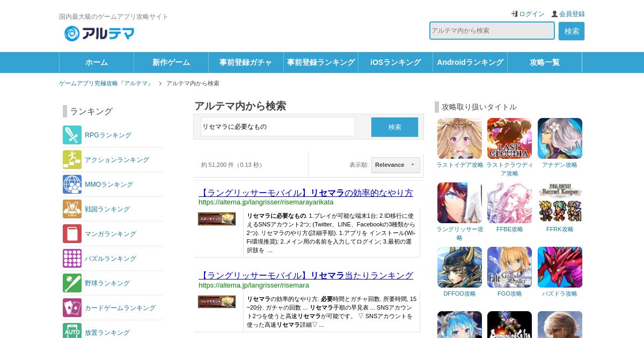Open the 事前登録ガチャ tab
The image size is (644, 338).
coord(246,62)
